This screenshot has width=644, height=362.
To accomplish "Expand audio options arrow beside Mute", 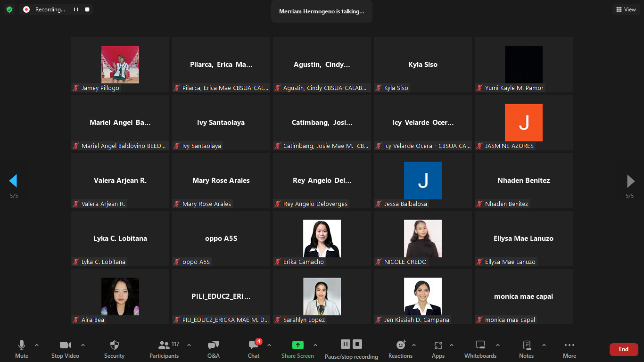I will pos(37,345).
